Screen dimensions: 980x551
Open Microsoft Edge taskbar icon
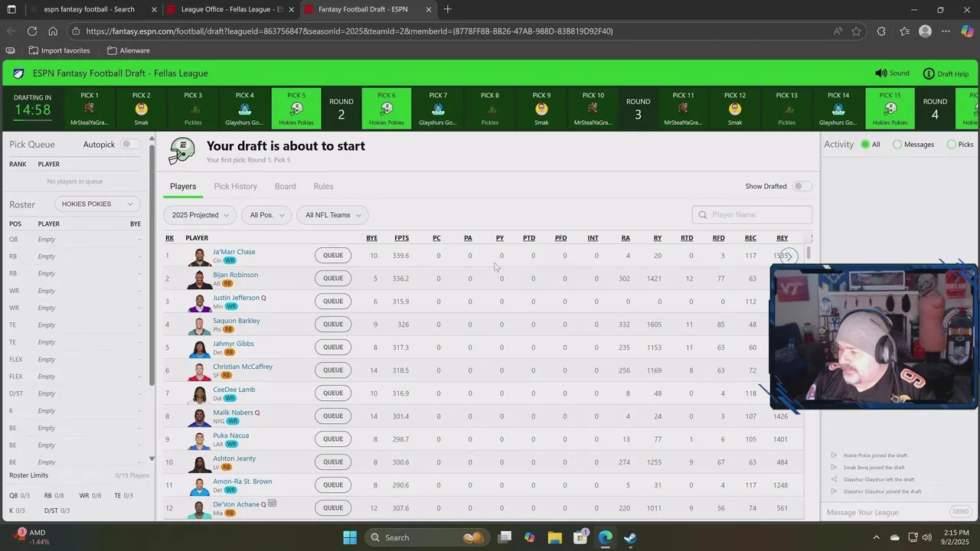pos(605,537)
